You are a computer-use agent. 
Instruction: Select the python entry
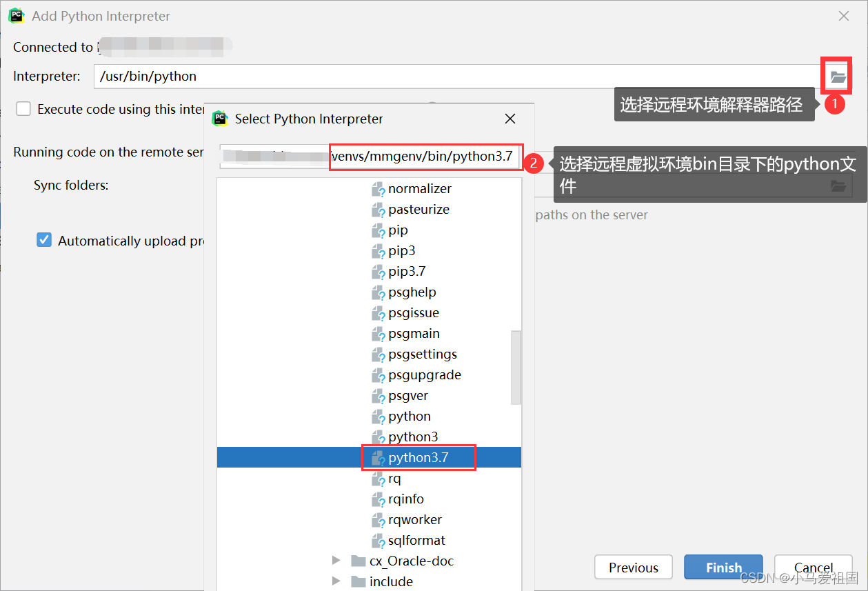click(x=410, y=417)
